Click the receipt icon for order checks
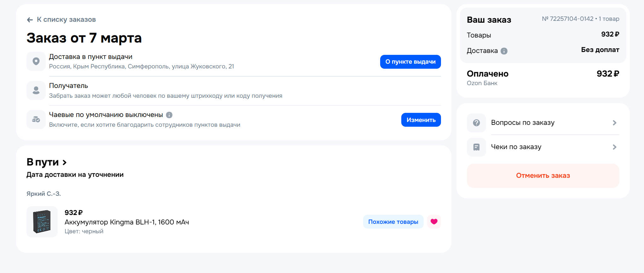This screenshot has width=644, height=273. (476, 147)
